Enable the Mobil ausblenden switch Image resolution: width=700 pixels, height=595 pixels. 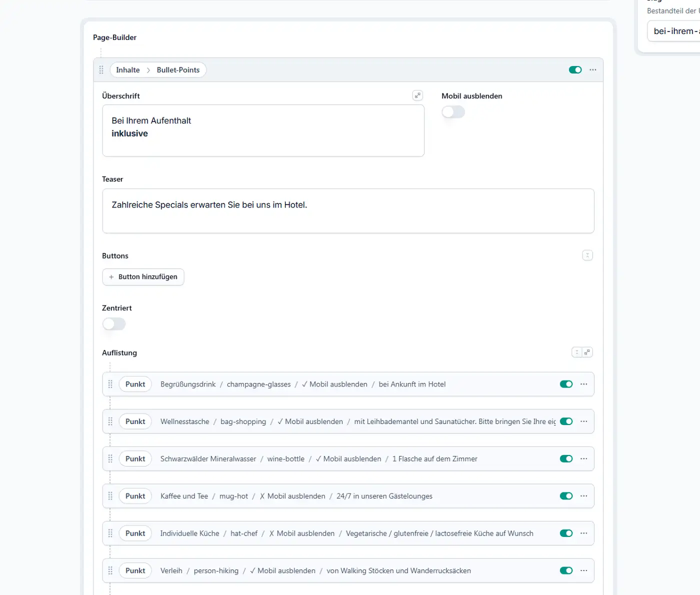point(453,112)
